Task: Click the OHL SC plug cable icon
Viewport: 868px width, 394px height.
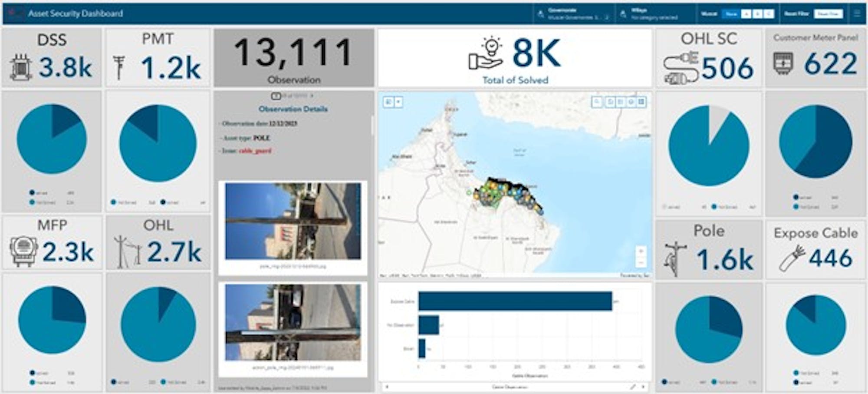Action: (x=680, y=67)
